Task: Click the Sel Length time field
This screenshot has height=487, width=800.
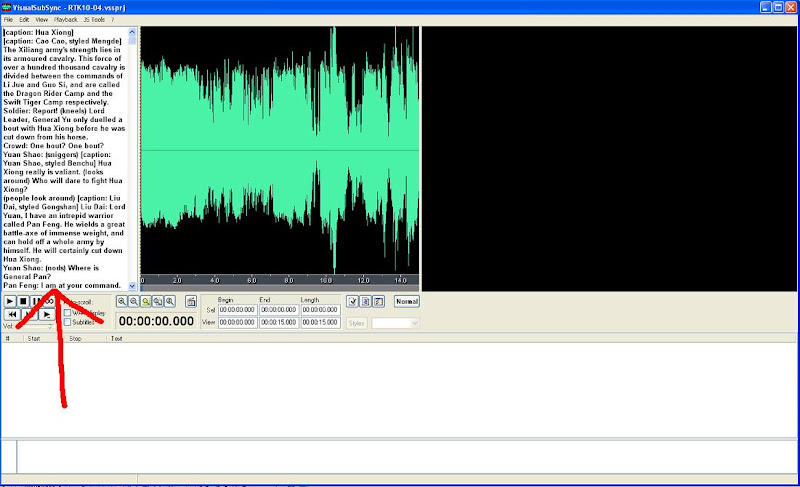Action: tap(320, 310)
